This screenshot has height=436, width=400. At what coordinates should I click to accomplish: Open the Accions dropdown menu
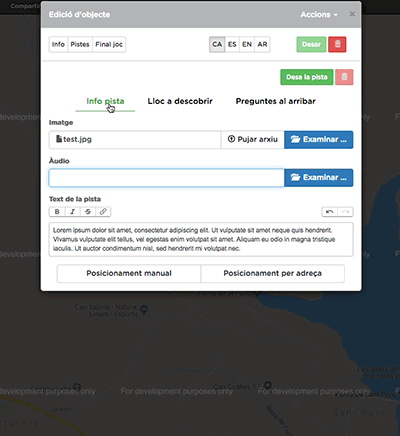tap(319, 15)
